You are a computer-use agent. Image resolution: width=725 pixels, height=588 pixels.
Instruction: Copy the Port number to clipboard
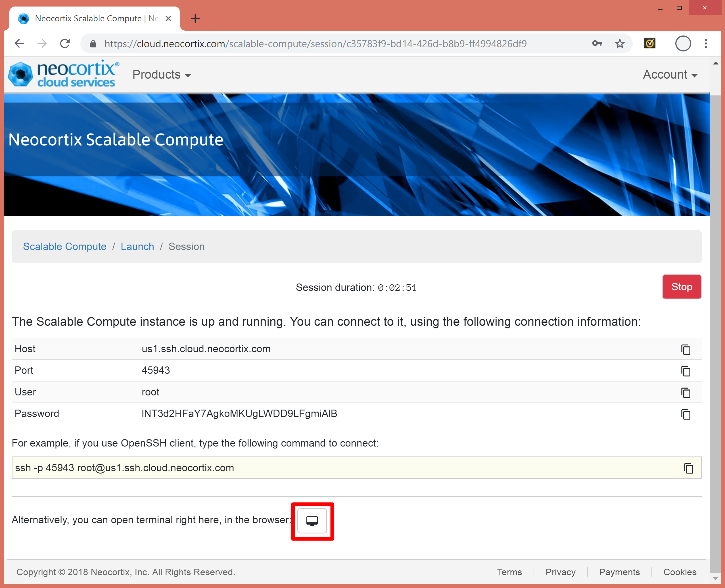click(685, 371)
